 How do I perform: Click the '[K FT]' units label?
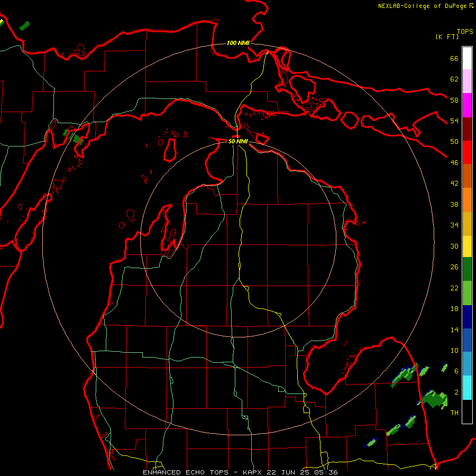coord(447,36)
